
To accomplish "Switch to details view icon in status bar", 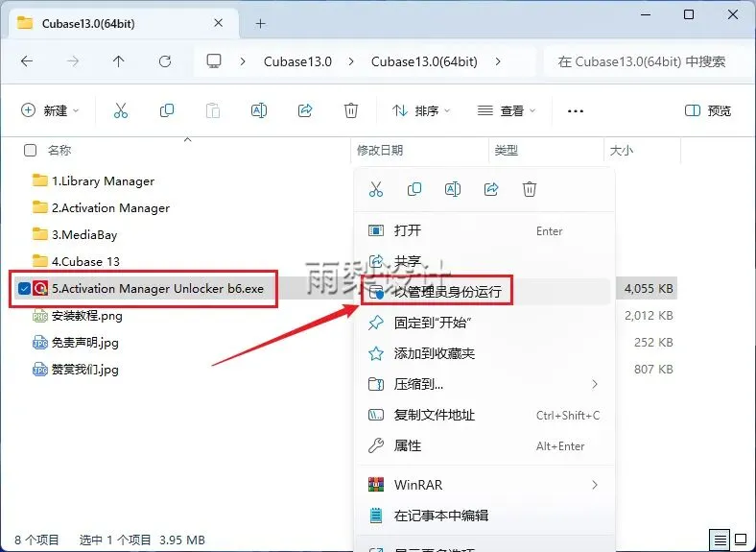I will pos(720,540).
